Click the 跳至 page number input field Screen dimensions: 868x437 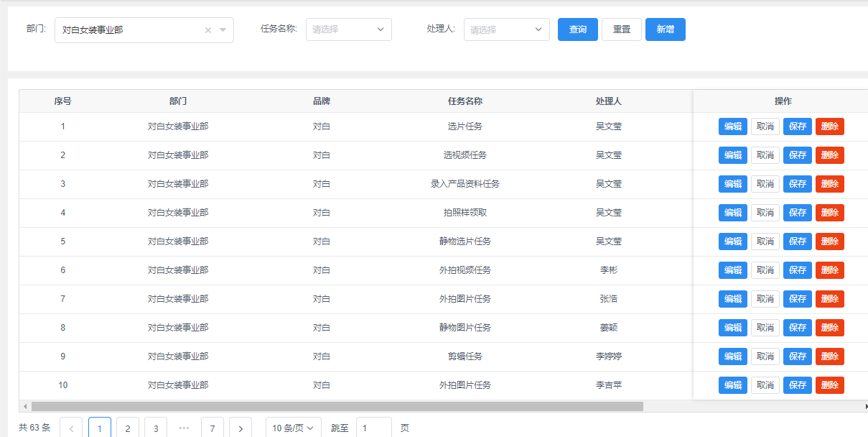[374, 428]
